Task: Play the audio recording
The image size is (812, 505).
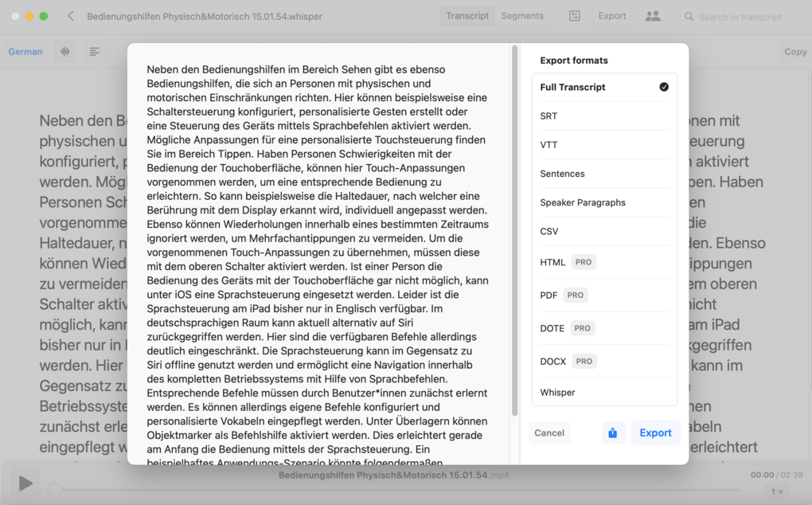Action: pyautogui.click(x=25, y=483)
